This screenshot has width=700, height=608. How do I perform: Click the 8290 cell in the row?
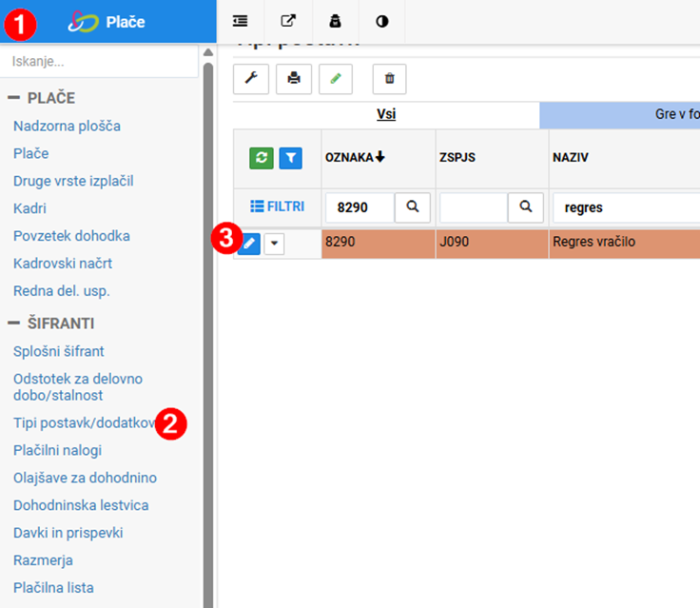pyautogui.click(x=379, y=244)
